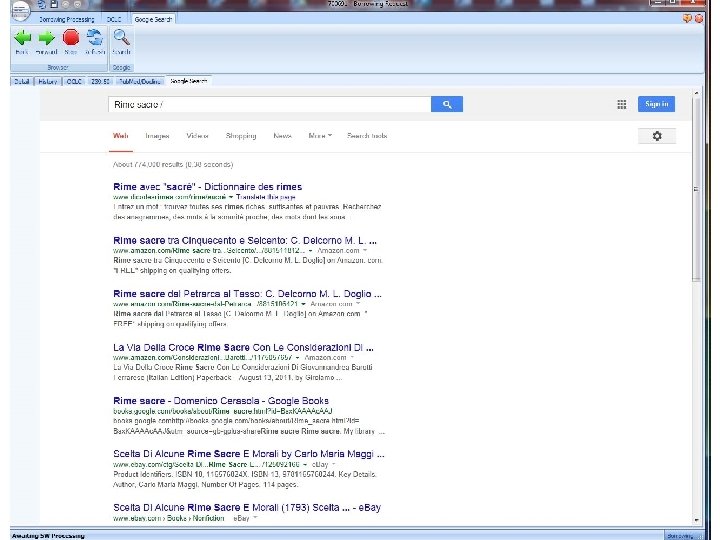
Task: Switch to Borrowing Processing ribbon tab
Action: coord(67,19)
